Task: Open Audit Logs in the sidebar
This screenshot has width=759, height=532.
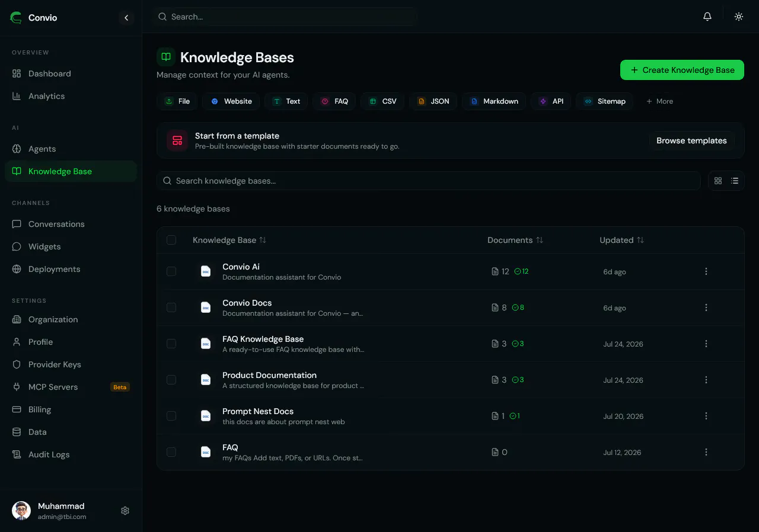Action: coord(71,454)
